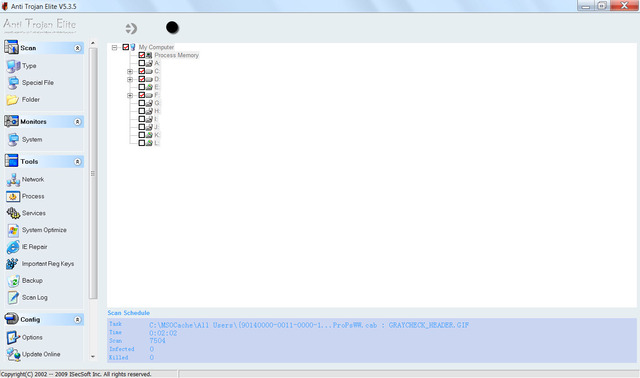This screenshot has height=378, width=640.
Task: Expand the F: drive tree node
Action: click(130, 95)
